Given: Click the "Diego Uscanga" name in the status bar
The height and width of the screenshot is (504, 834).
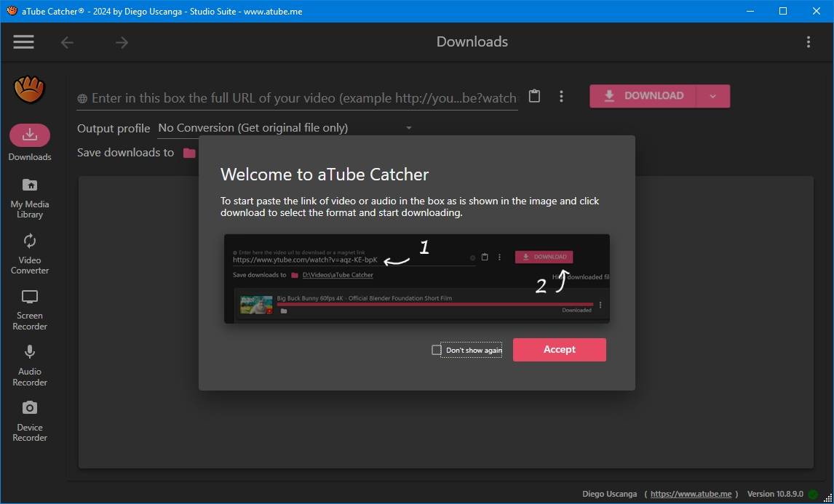Looking at the screenshot, I should point(610,495).
